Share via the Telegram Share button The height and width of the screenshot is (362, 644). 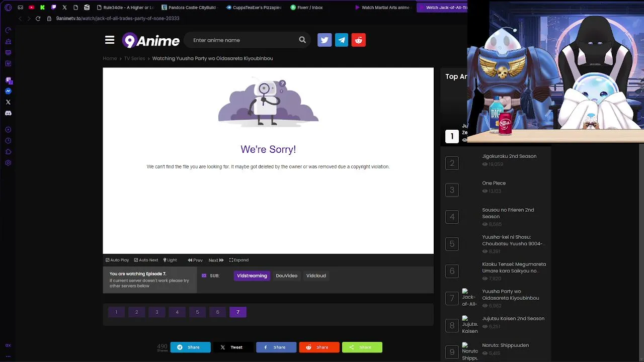[x=190, y=347]
